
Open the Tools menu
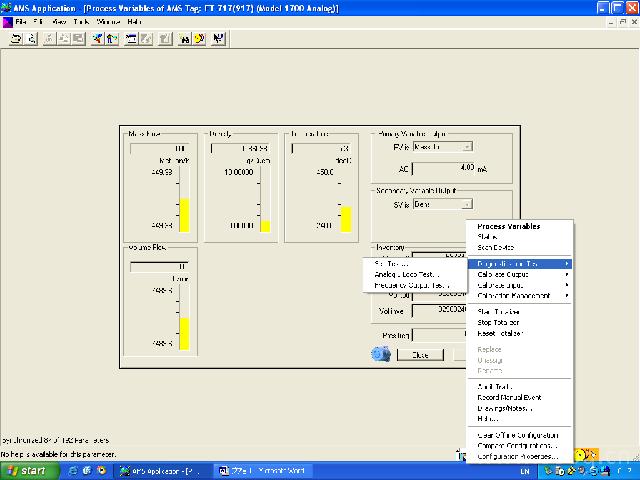[83, 21]
